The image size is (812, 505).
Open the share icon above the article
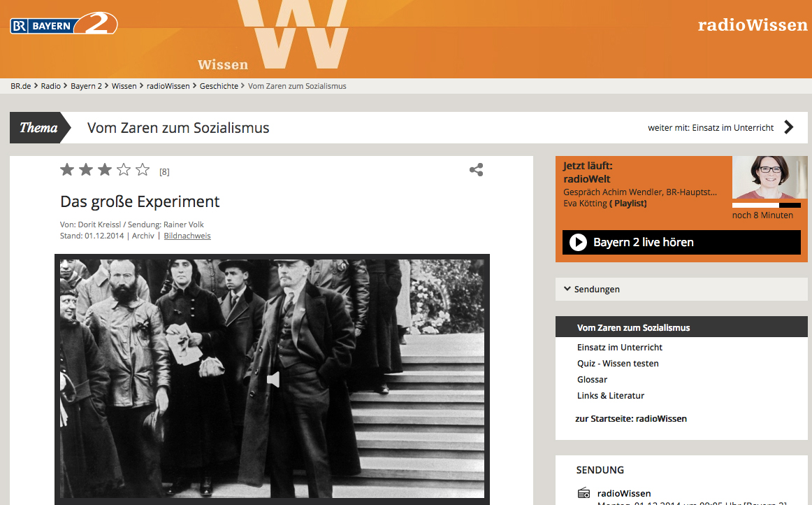tap(477, 169)
